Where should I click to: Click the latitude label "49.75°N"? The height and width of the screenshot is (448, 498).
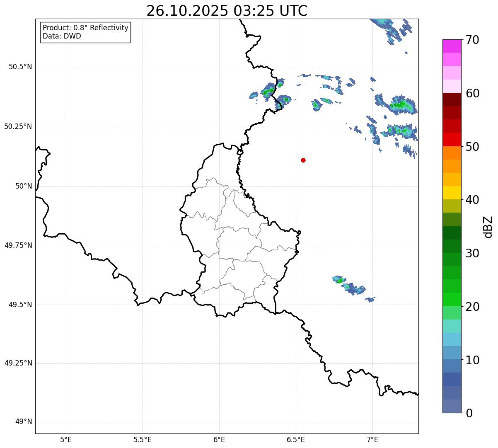point(18,245)
